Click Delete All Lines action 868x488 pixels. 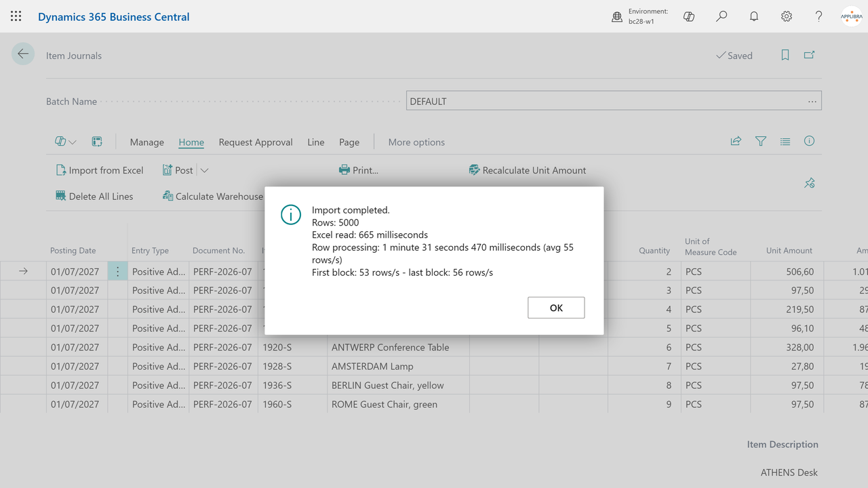[94, 196]
